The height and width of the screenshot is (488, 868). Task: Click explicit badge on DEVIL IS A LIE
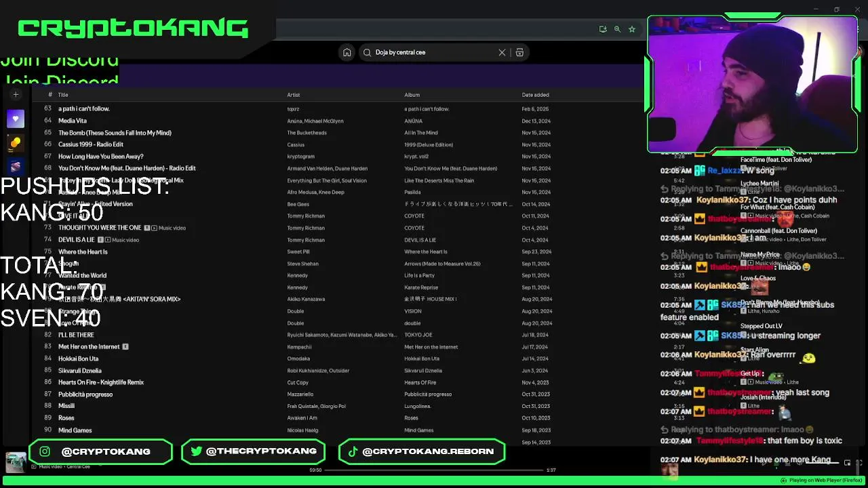[x=100, y=240]
